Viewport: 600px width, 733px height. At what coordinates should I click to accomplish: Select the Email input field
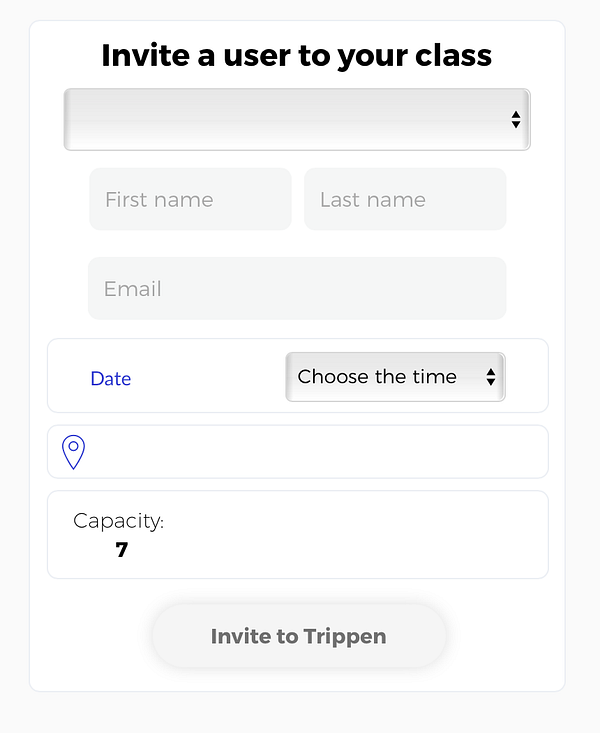click(297, 289)
